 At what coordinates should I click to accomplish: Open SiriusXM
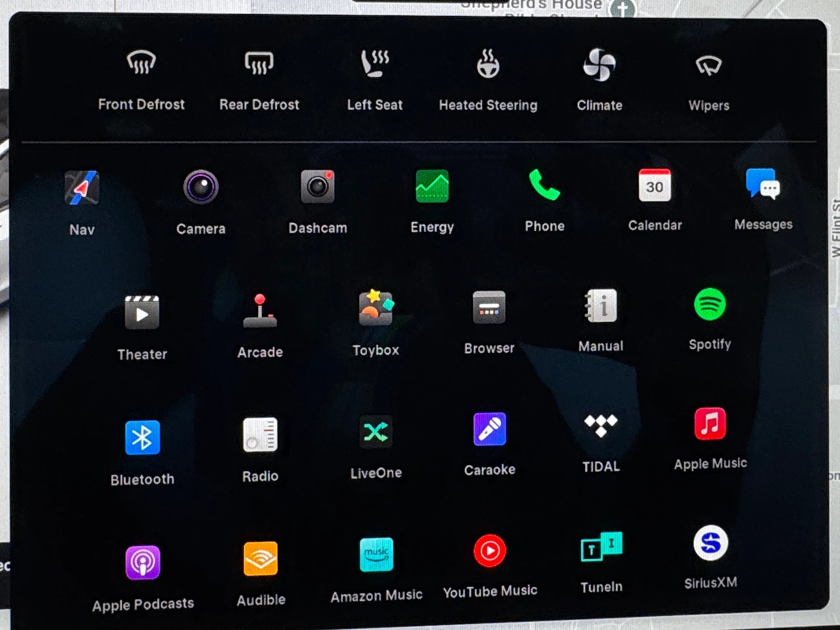(x=710, y=543)
